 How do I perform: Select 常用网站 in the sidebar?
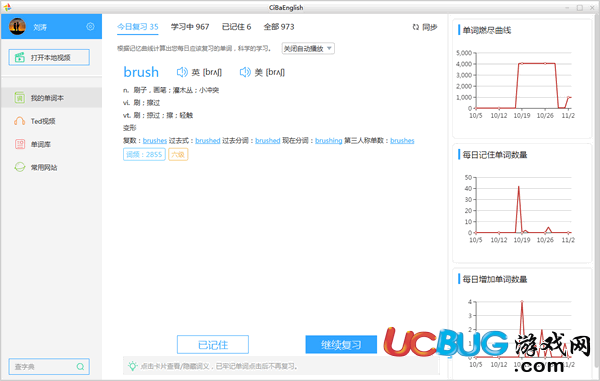point(51,167)
